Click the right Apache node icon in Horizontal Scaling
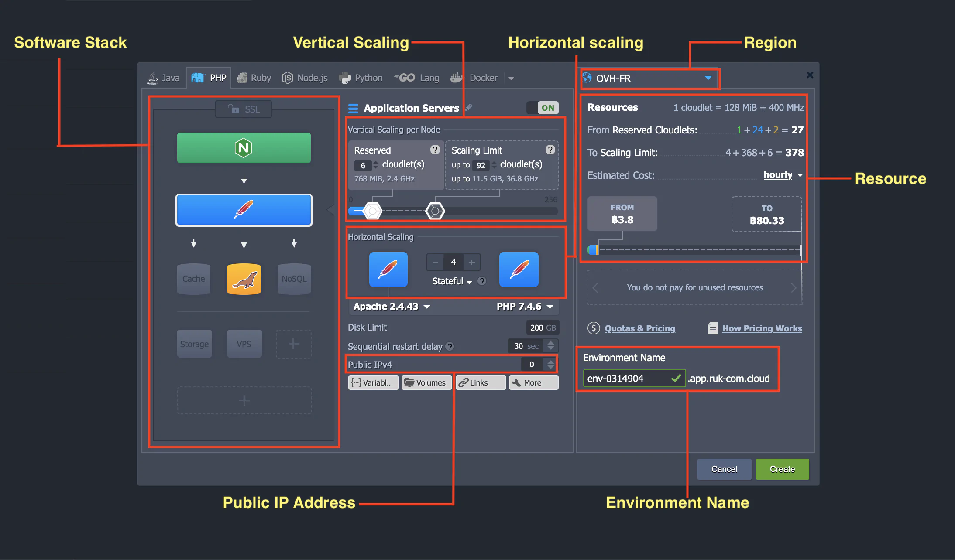 tap(519, 269)
